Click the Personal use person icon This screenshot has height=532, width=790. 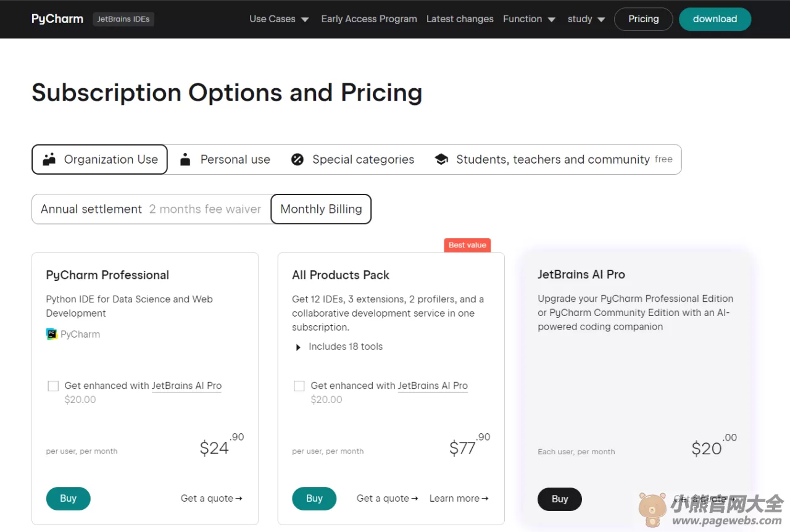pos(185,159)
